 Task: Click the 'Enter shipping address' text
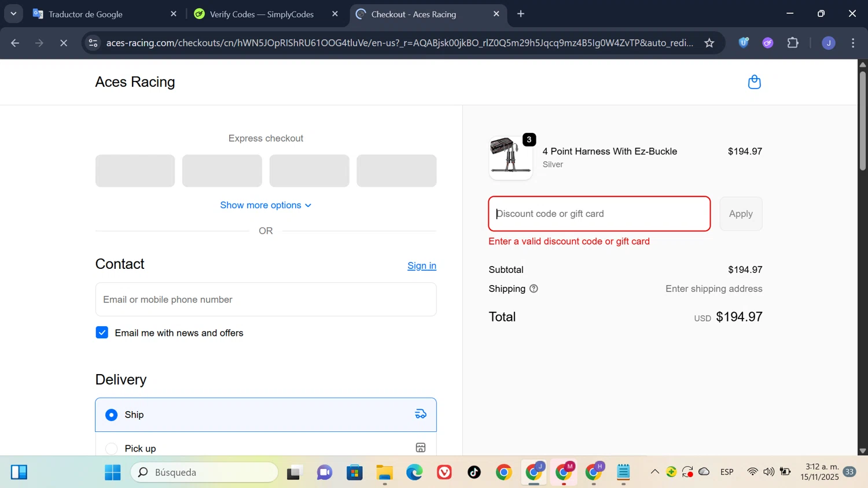[713, 289]
